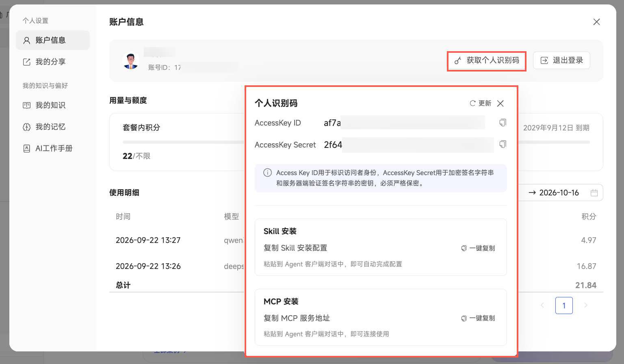Click the MCP 安装 heading
Viewport: 624px width, 364px height.
tap(281, 301)
